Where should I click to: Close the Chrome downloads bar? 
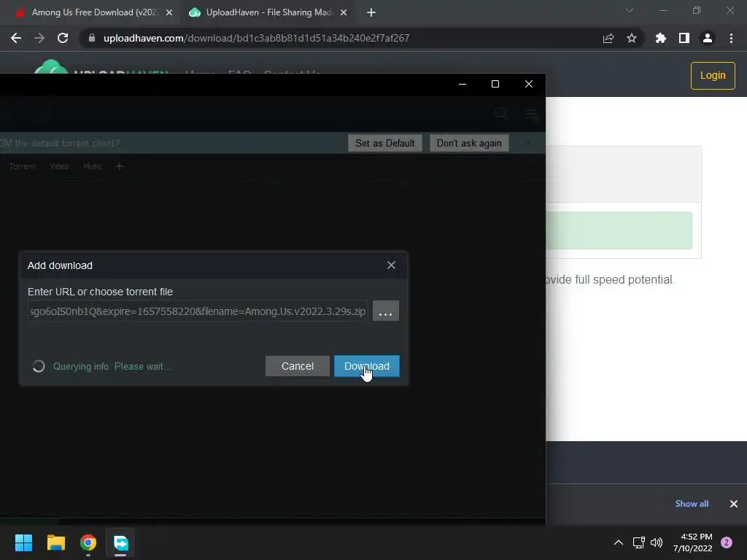click(734, 503)
